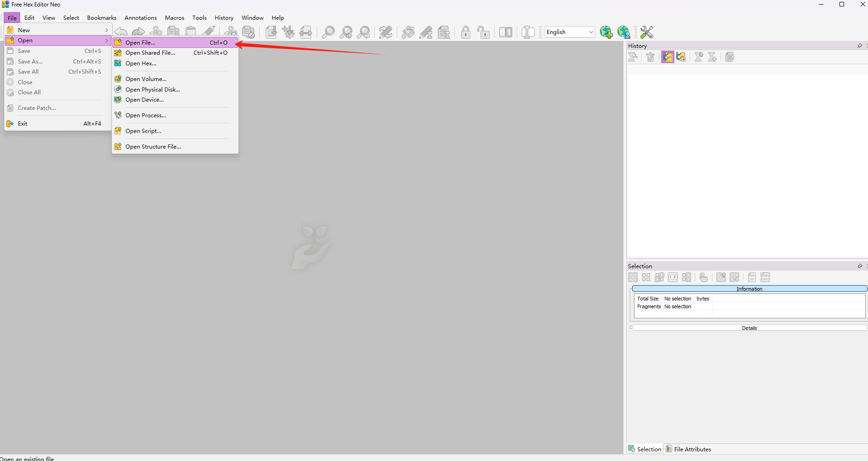Open the View menu
This screenshot has width=868, height=461.
(x=49, y=18)
